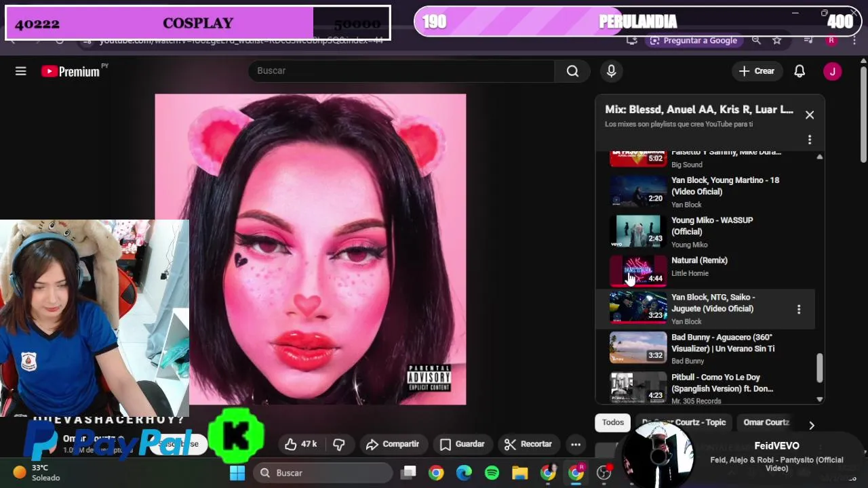Submit search with the magnifier button
868x488 pixels.
(572, 70)
